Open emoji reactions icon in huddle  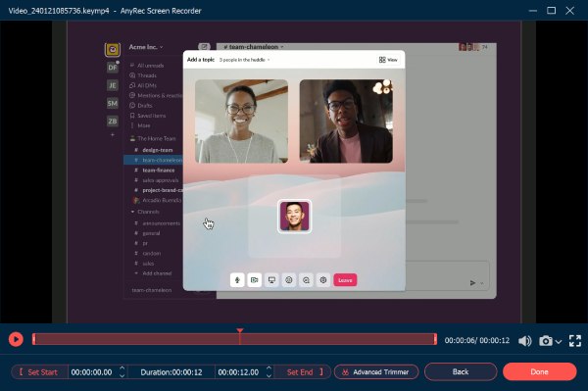tap(289, 280)
